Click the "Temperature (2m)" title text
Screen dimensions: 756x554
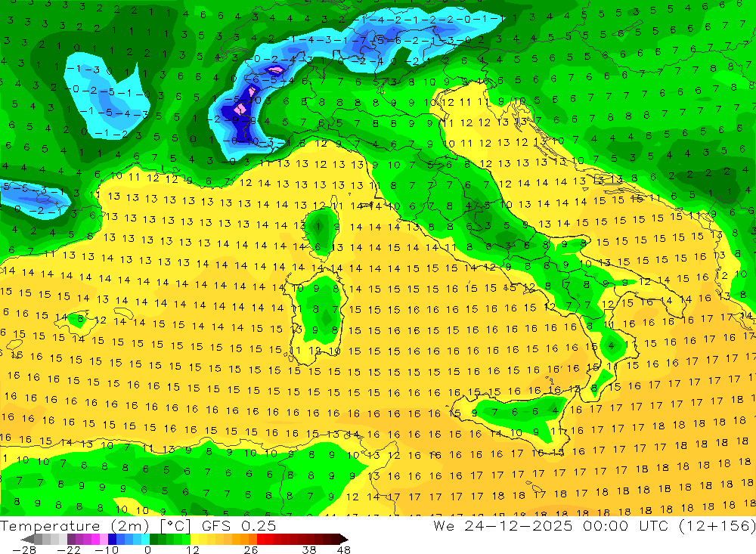(x=74, y=525)
